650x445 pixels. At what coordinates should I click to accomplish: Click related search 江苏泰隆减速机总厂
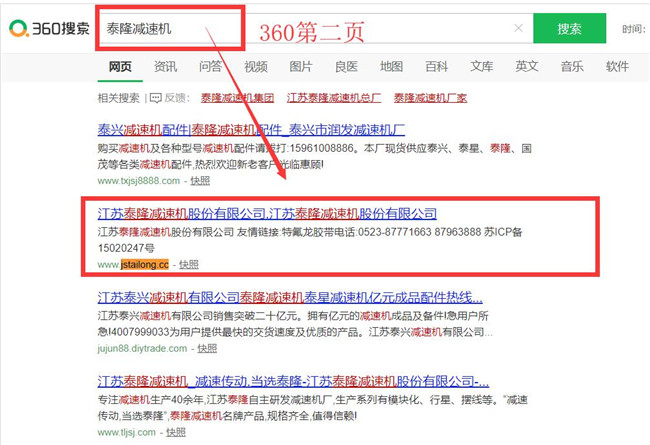[336, 98]
